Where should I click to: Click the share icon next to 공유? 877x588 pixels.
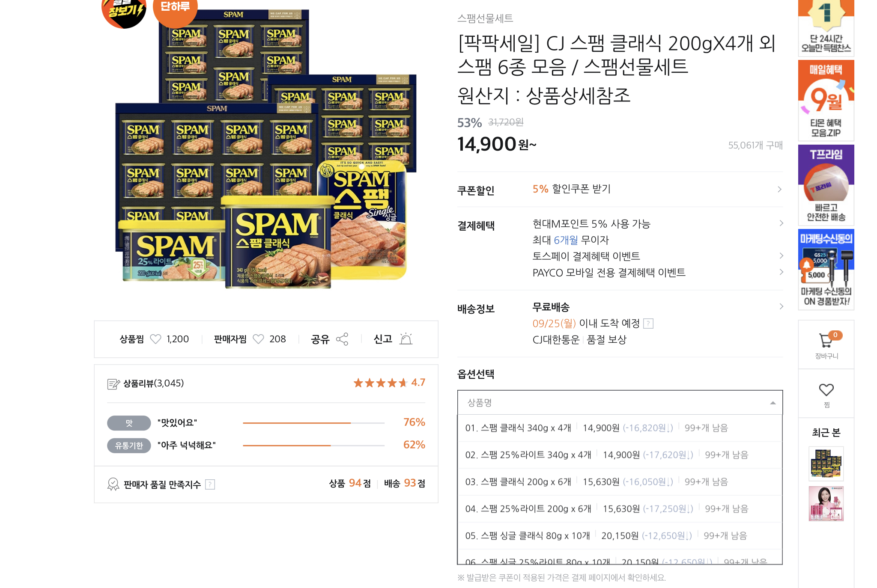point(342,339)
